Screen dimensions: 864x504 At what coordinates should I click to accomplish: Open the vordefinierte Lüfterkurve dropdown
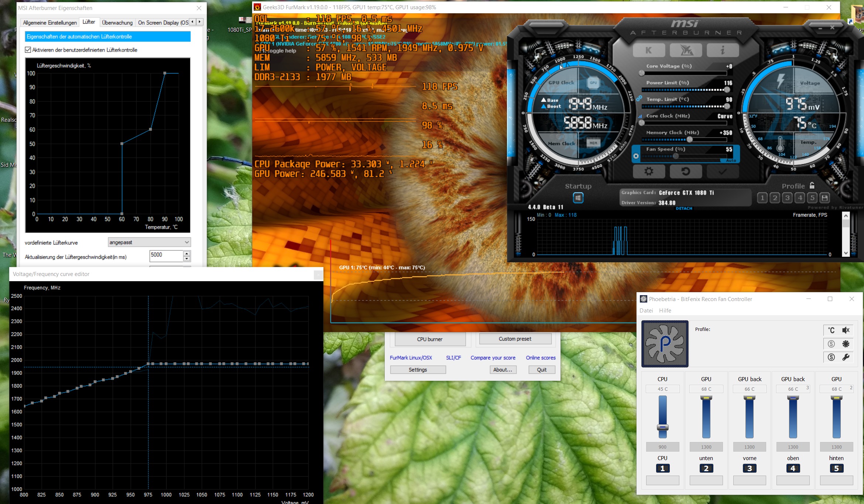[149, 242]
